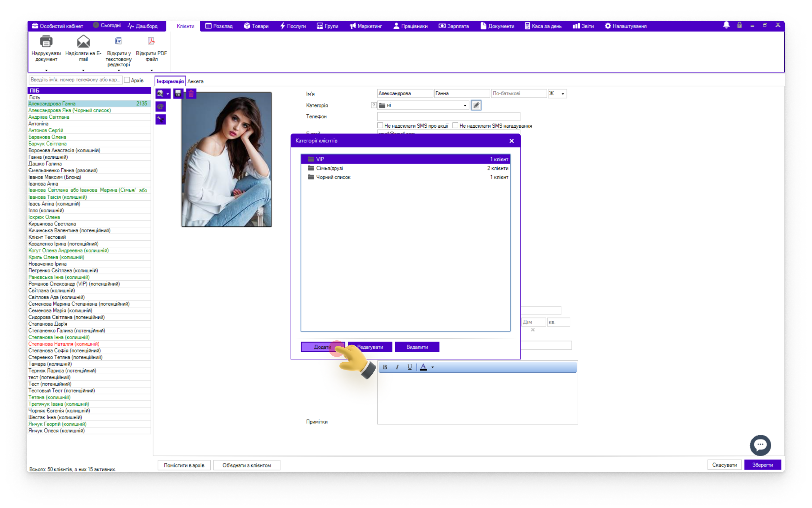Select client Степанова Наталя (колишній)
The height and width of the screenshot is (508, 812).
89,344
